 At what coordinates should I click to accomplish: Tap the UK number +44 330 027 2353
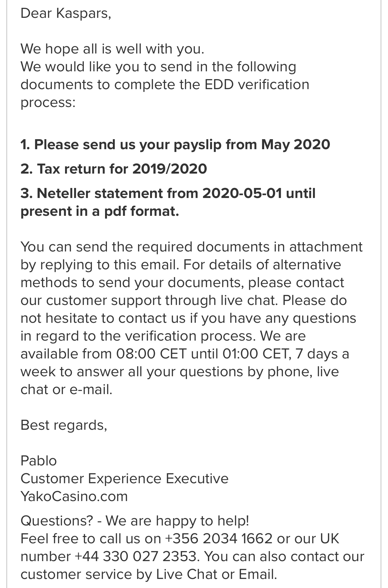136,556
